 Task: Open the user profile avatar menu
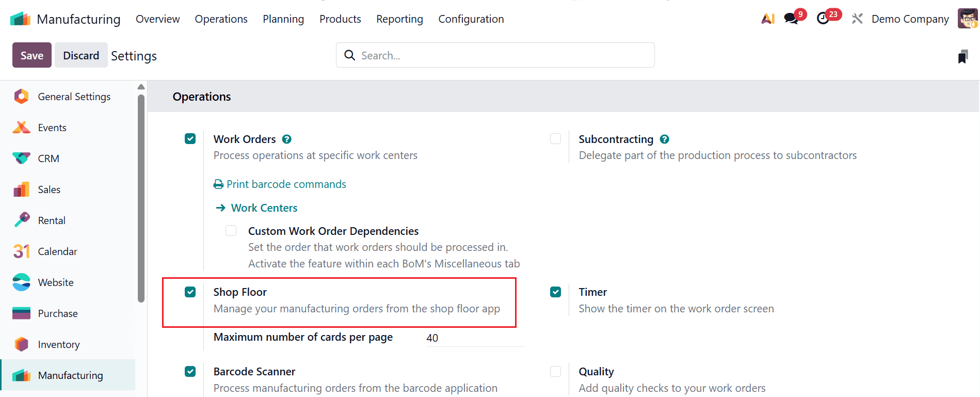point(968,18)
